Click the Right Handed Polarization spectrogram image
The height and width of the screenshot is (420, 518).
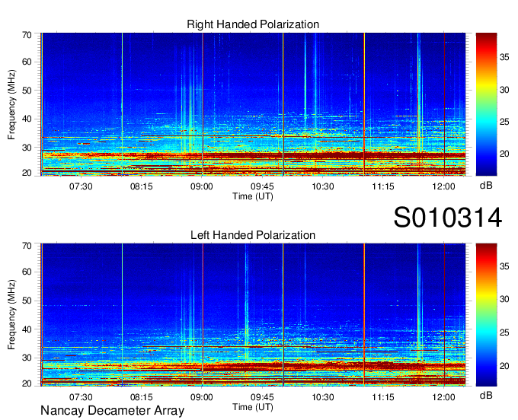[x=253, y=104]
